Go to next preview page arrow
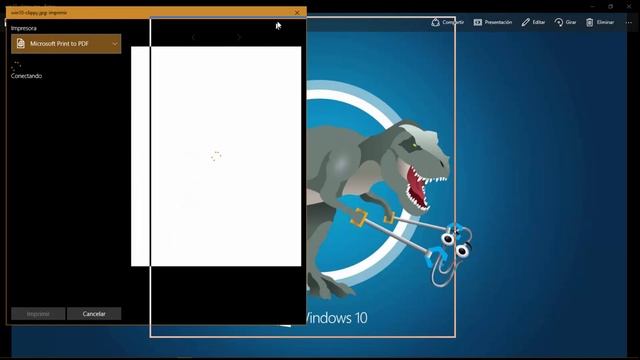The width and height of the screenshot is (640, 360). pos(239,37)
